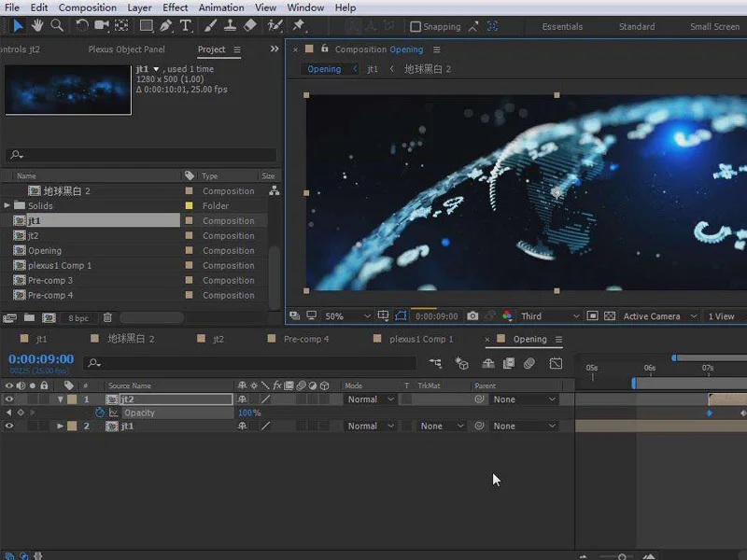
Task: Click current time 0:00:09:00 in viewer
Action: [436, 315]
